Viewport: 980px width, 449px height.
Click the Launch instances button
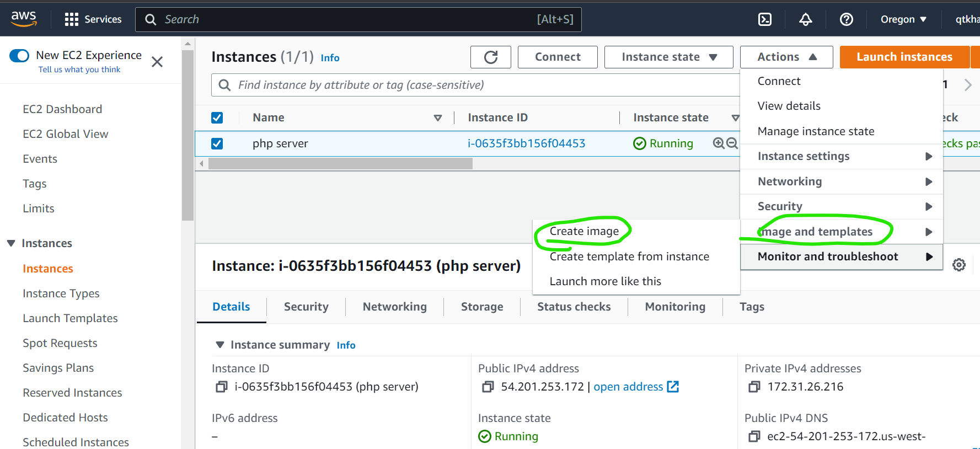[x=904, y=57]
